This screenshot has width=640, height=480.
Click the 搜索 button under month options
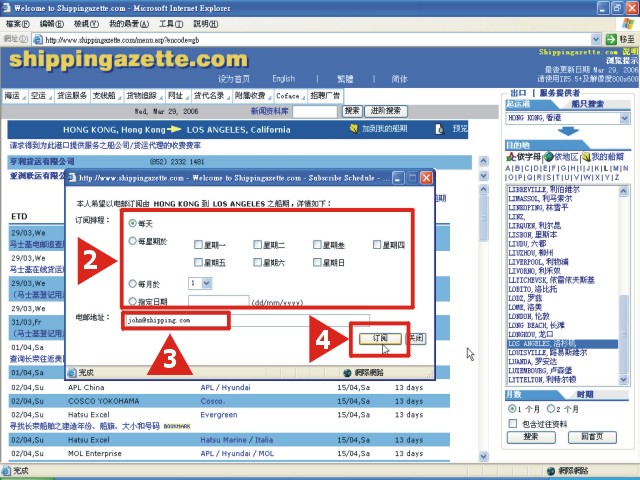click(531, 437)
